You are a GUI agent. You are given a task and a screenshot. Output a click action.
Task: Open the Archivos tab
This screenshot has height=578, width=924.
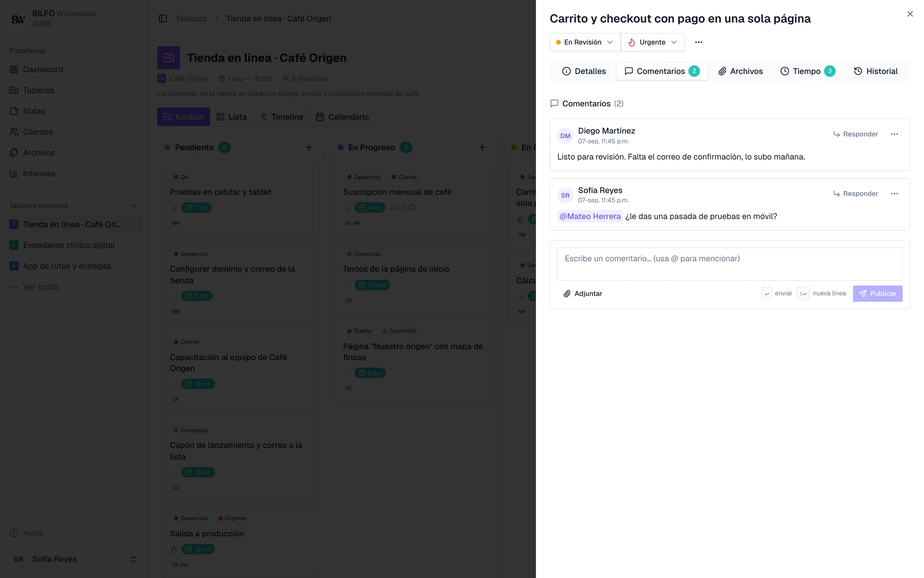pyautogui.click(x=740, y=71)
